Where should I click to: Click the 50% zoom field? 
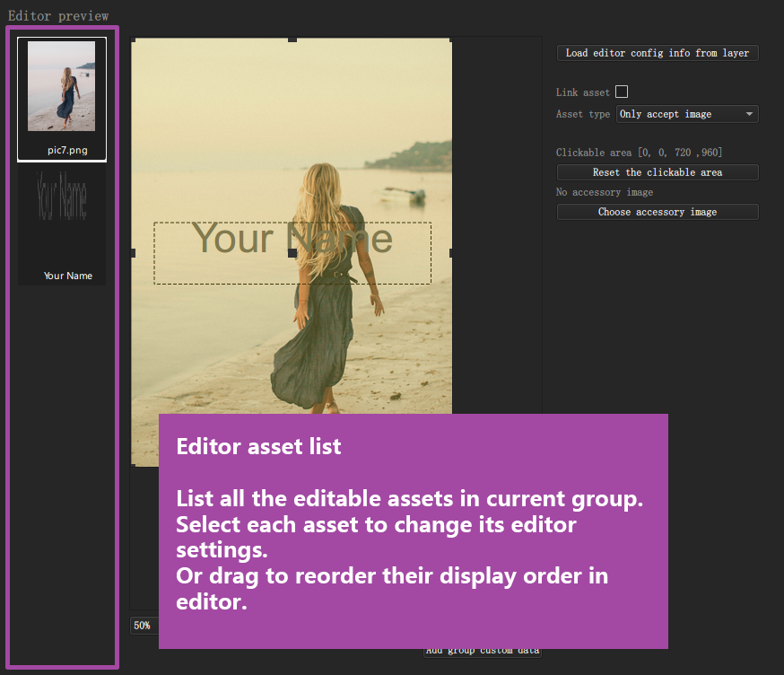pyautogui.click(x=144, y=626)
